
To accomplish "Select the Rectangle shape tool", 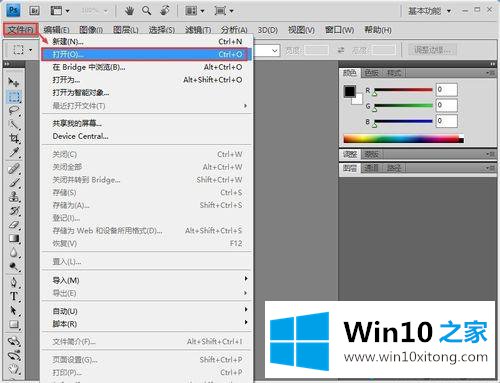I will pyautogui.click(x=14, y=324).
